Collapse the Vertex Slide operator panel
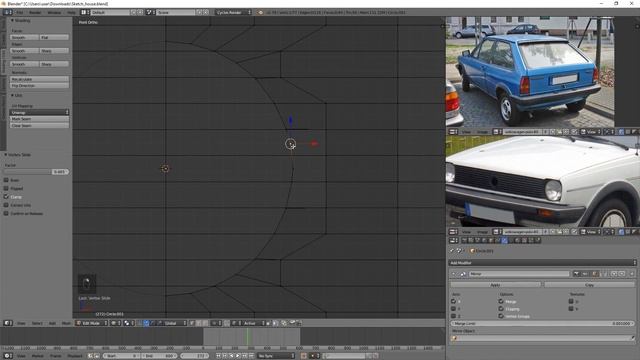 (x=6, y=155)
